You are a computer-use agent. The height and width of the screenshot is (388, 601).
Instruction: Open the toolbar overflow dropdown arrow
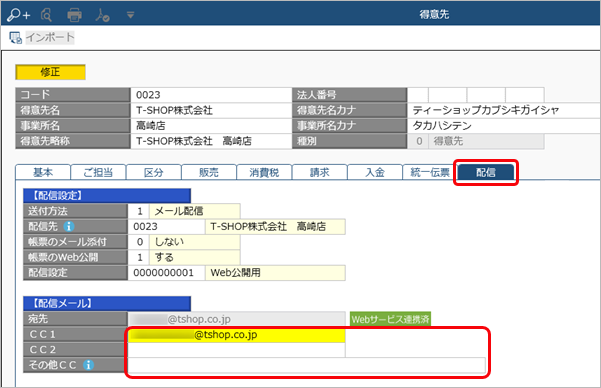130,15
